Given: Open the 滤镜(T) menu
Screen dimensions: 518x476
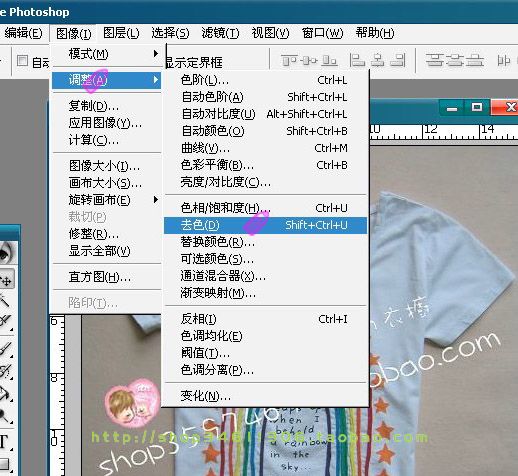Looking at the screenshot, I should (220, 33).
